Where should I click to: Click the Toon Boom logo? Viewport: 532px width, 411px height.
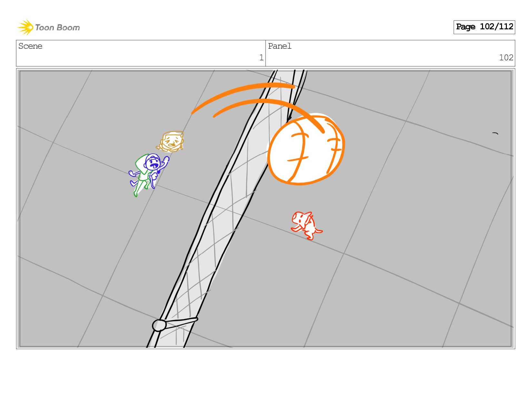[48, 27]
